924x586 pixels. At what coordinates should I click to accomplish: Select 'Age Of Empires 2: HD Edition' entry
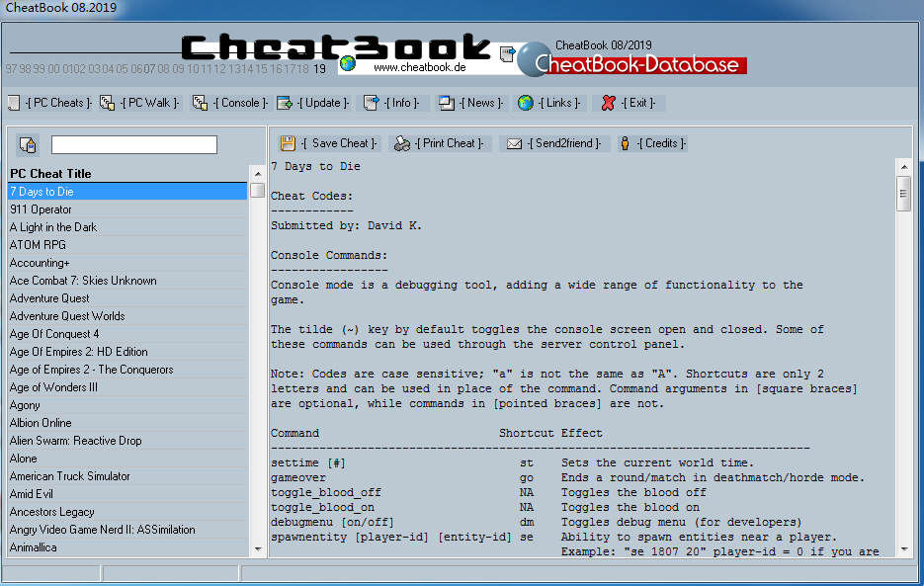[127, 352]
